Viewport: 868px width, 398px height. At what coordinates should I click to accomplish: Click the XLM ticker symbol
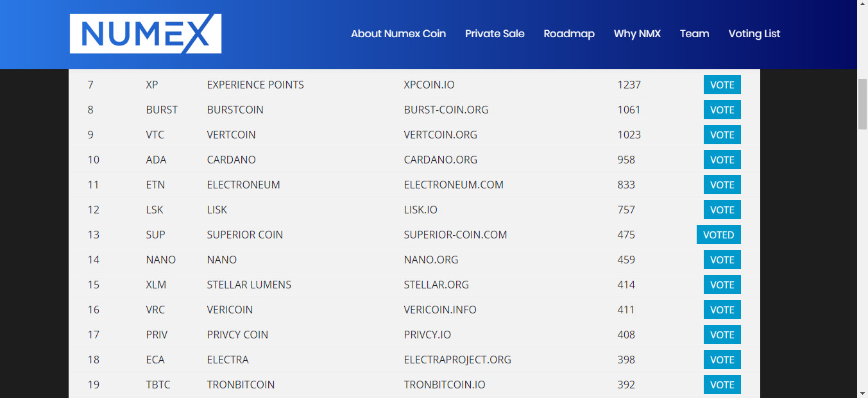(156, 285)
